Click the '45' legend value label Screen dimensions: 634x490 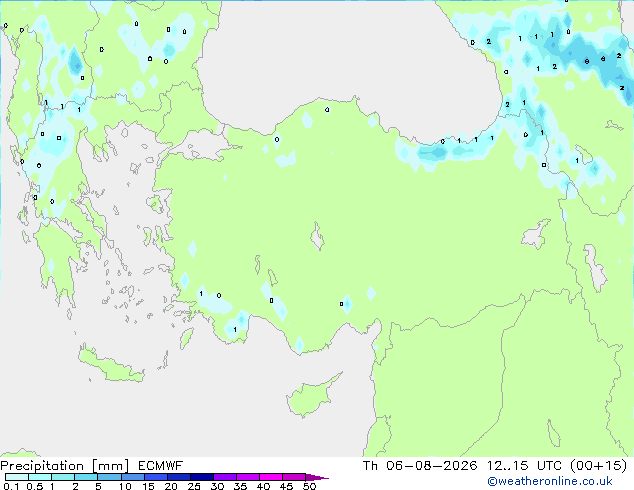pos(286,486)
